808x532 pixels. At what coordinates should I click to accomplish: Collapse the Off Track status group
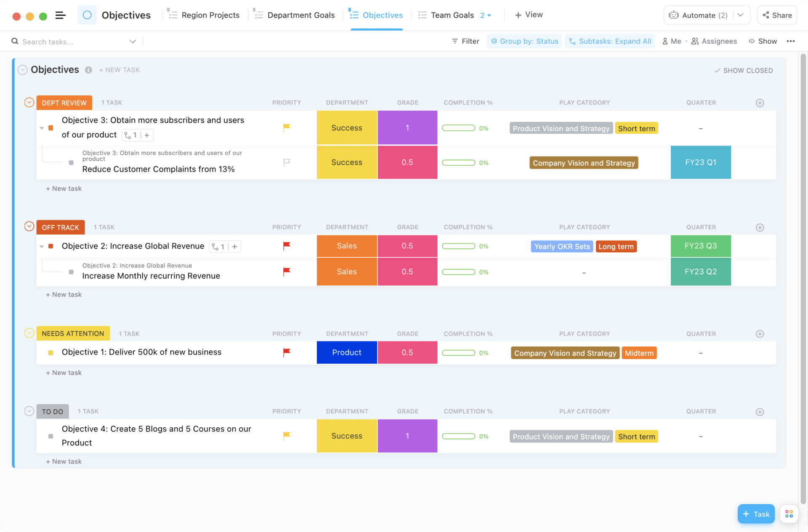29,227
